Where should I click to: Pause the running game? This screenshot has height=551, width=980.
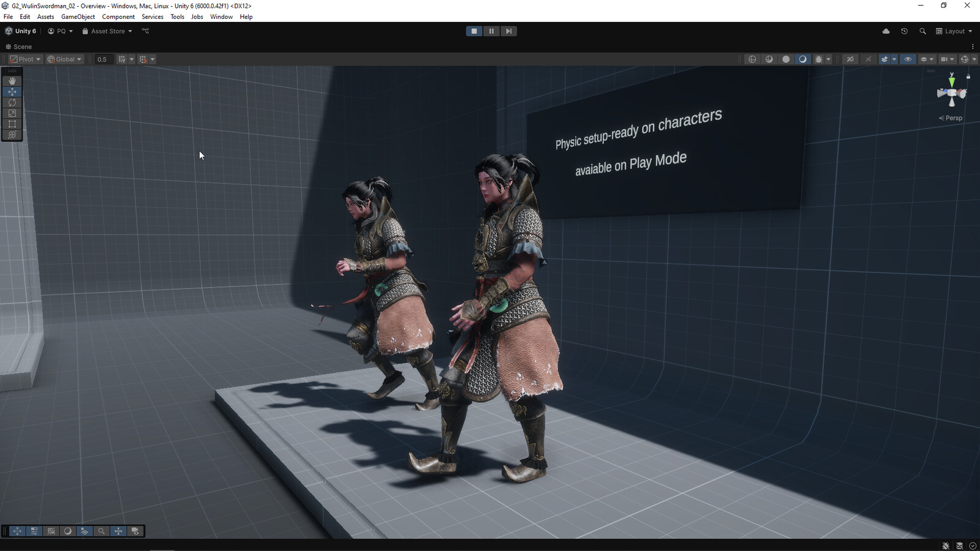point(491,31)
